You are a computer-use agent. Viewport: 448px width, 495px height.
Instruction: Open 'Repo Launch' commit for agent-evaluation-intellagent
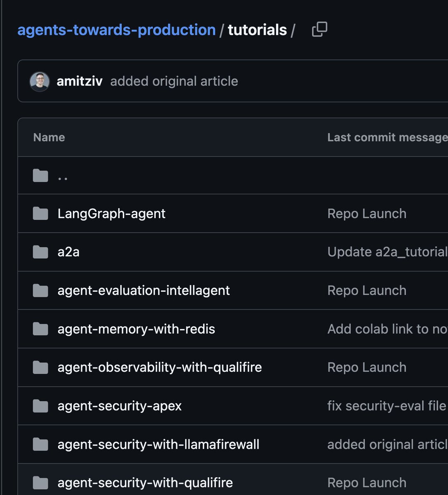(x=367, y=290)
